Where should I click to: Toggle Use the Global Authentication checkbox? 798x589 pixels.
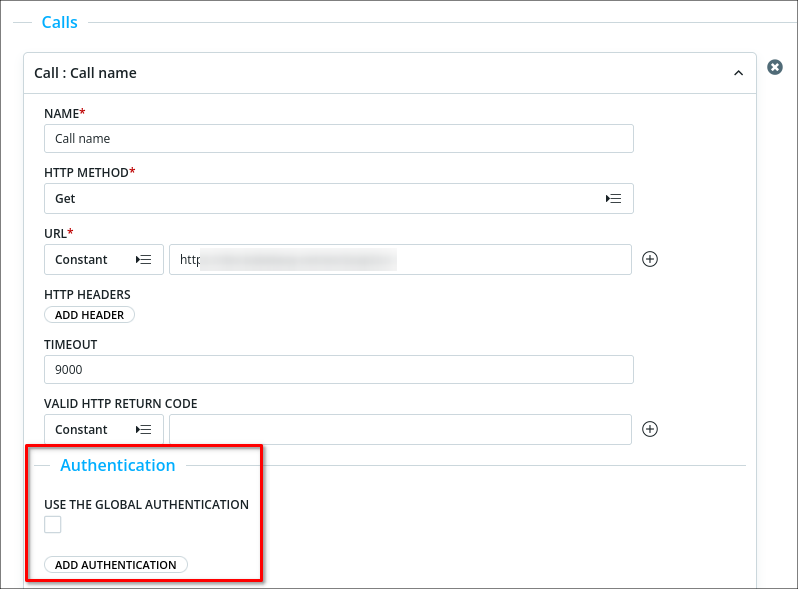[53, 525]
